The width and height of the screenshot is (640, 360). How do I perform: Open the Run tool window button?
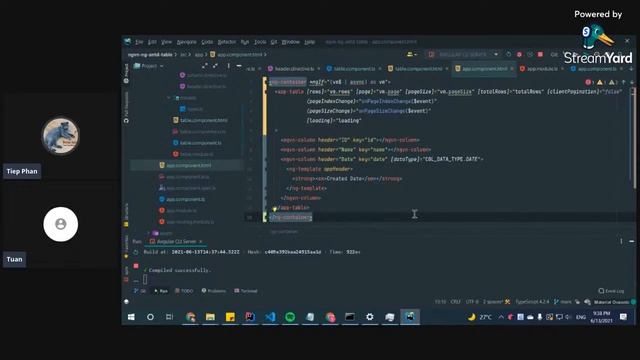point(160,291)
